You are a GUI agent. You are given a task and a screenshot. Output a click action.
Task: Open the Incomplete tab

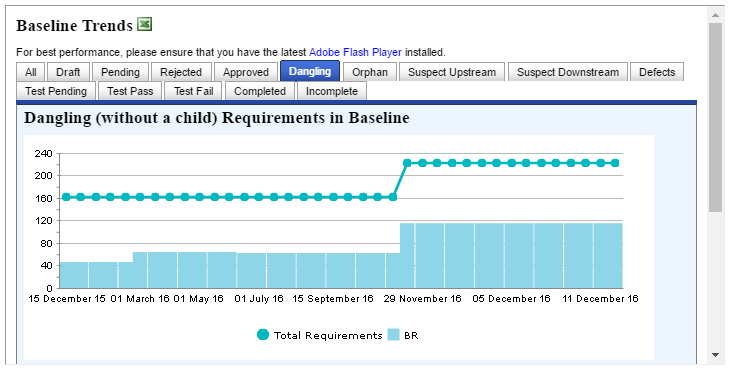coord(332,91)
